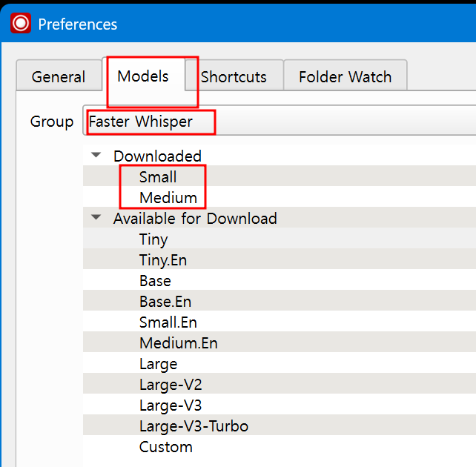Switch to the General tab
This screenshot has height=467, width=476.
tap(59, 76)
